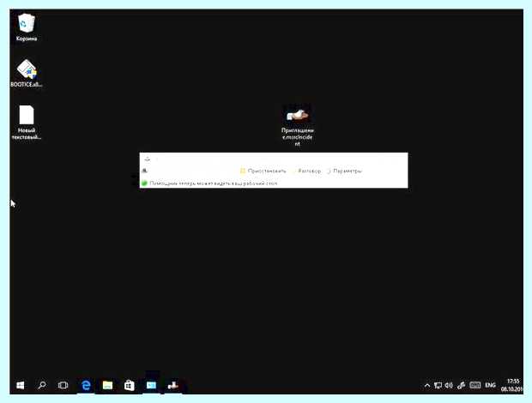Click the link/pen tray icon
The height and width of the screenshot is (403, 532).
pos(461,385)
